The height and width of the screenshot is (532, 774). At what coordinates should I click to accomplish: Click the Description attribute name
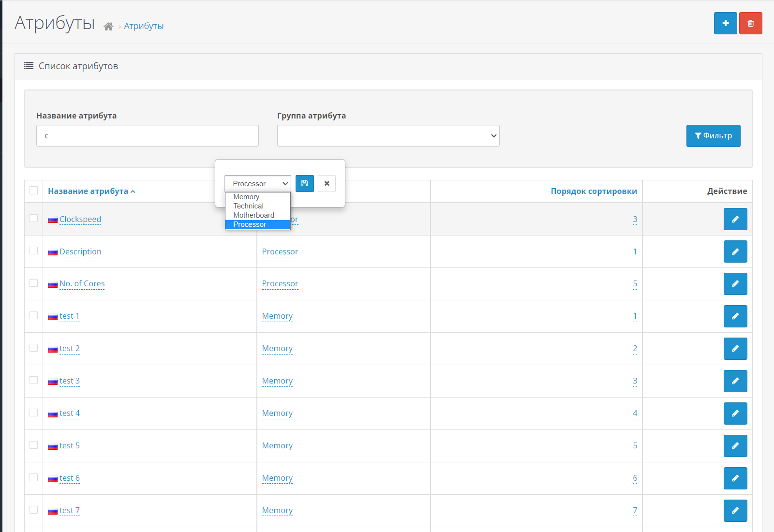(x=80, y=251)
